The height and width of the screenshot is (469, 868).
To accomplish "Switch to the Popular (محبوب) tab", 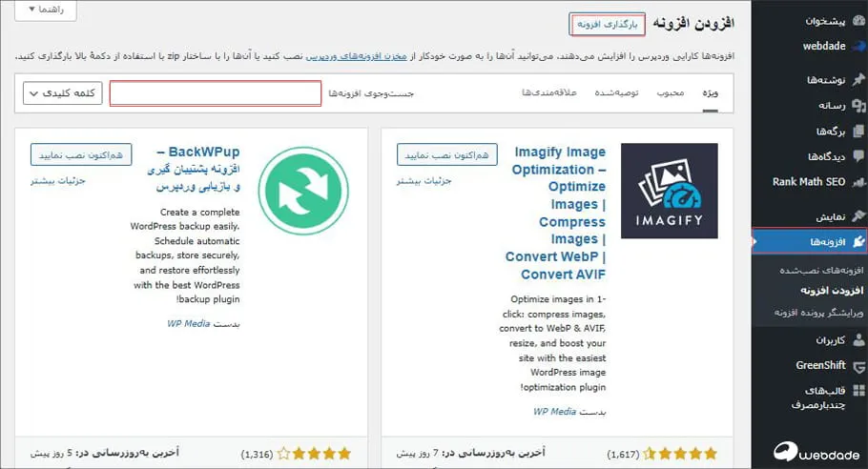I will [671, 92].
